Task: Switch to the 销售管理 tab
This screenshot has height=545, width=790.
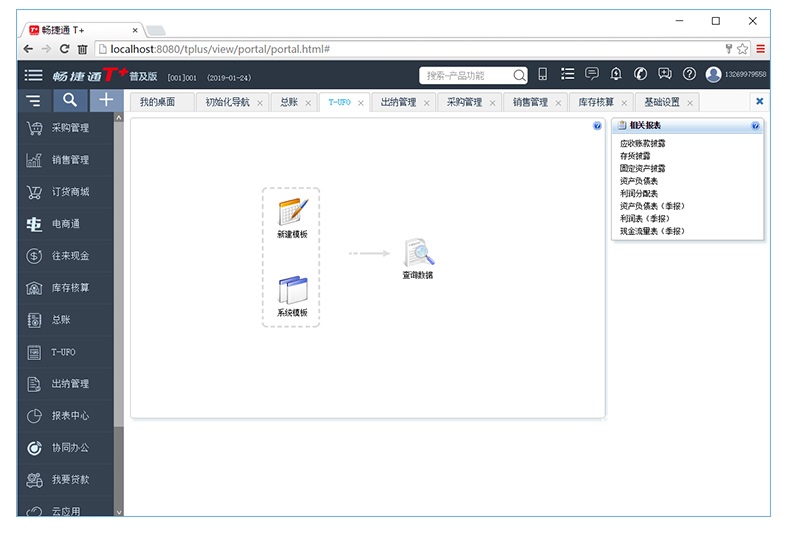Action: [530, 102]
